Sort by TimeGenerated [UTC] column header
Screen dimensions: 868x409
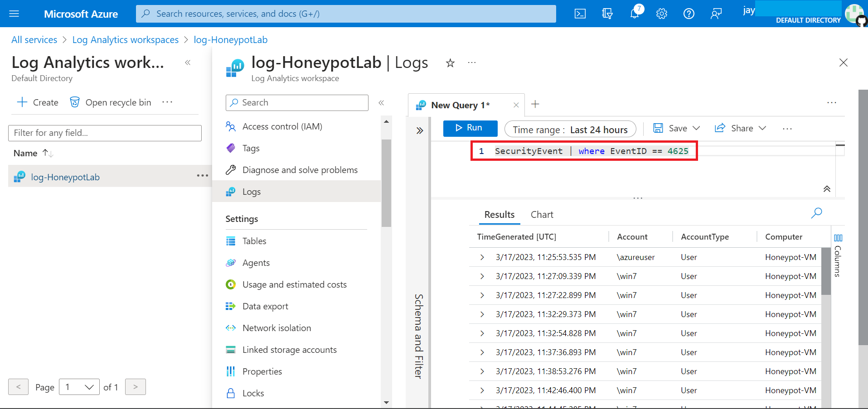517,237
